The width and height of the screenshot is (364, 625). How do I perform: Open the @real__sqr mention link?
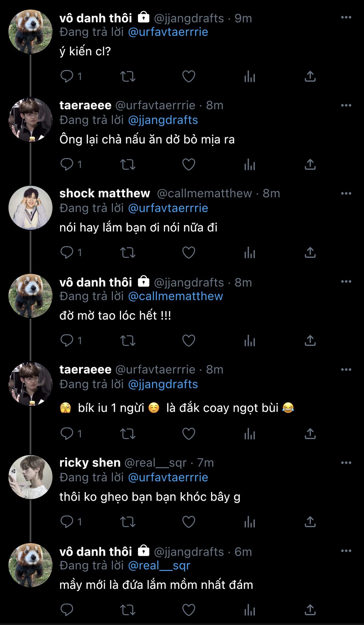click(x=159, y=565)
